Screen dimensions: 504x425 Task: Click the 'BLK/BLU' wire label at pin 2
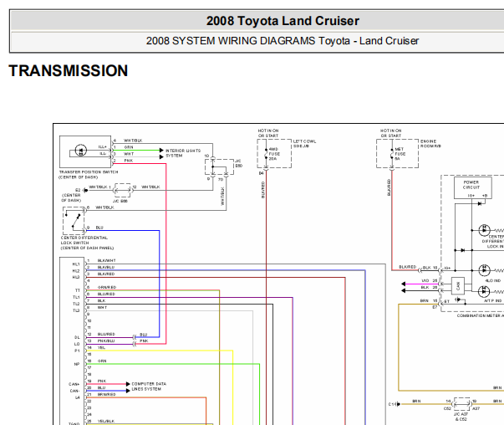[x=106, y=268]
